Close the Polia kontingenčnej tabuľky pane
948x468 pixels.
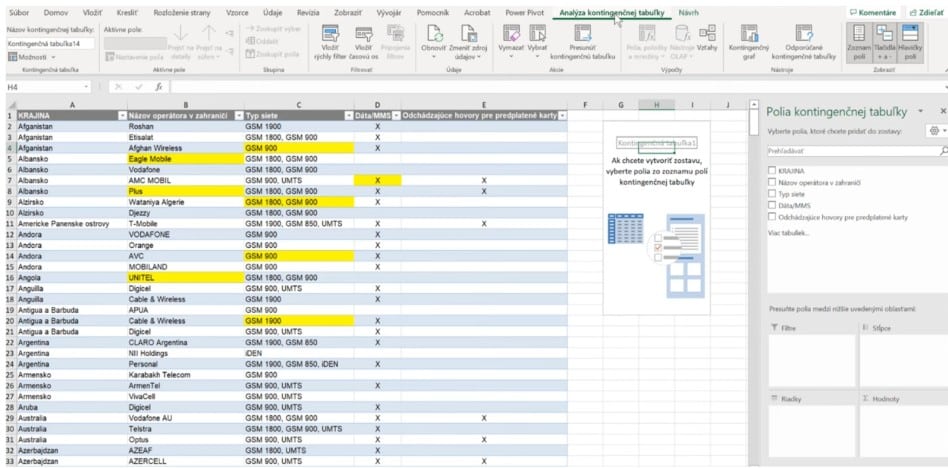point(943,111)
